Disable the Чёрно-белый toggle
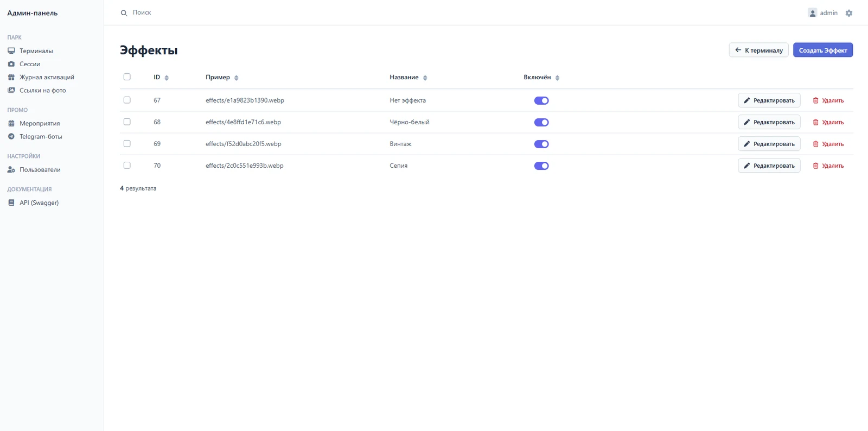Viewport: 868px width, 431px height. tap(541, 122)
